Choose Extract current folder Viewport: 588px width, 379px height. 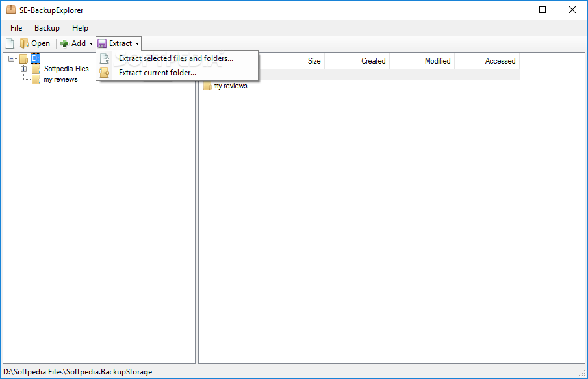click(177, 73)
